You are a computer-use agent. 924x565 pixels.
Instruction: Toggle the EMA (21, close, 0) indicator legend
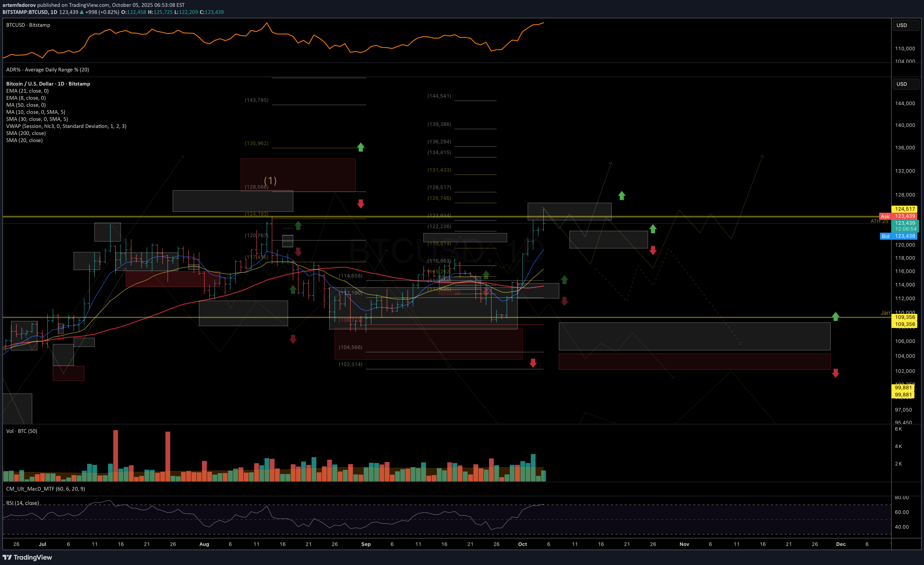tap(27, 91)
